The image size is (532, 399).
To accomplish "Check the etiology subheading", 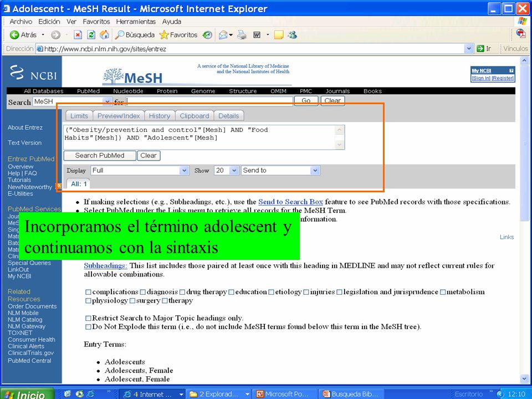I will [x=271, y=292].
